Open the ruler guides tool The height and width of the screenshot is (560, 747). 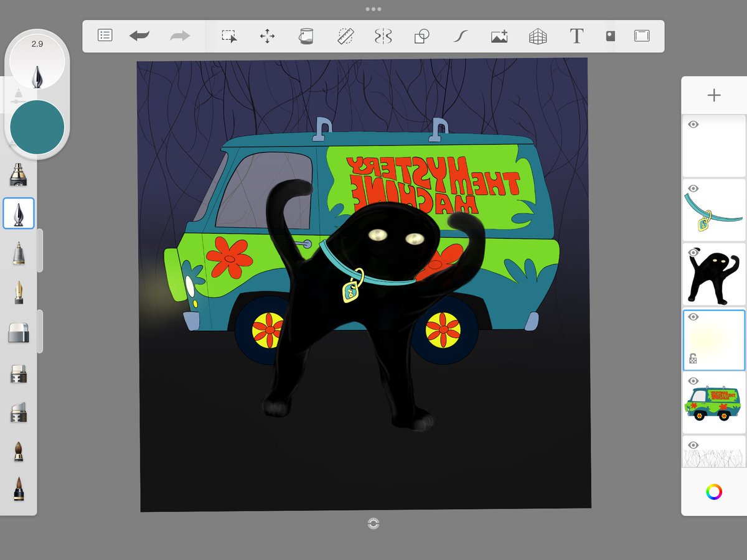click(x=345, y=36)
